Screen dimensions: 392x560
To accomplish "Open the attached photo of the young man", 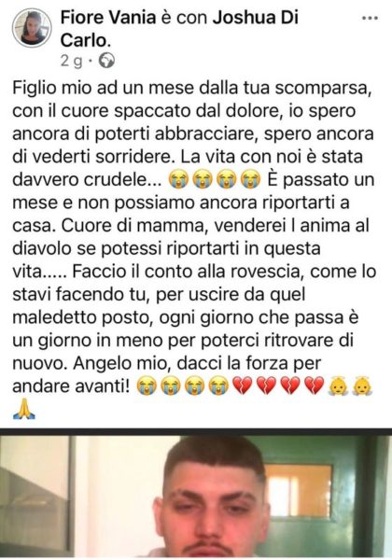I will pos(196,496).
